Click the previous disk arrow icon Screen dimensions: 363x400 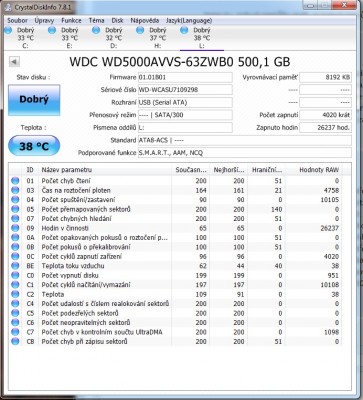click(x=14, y=61)
